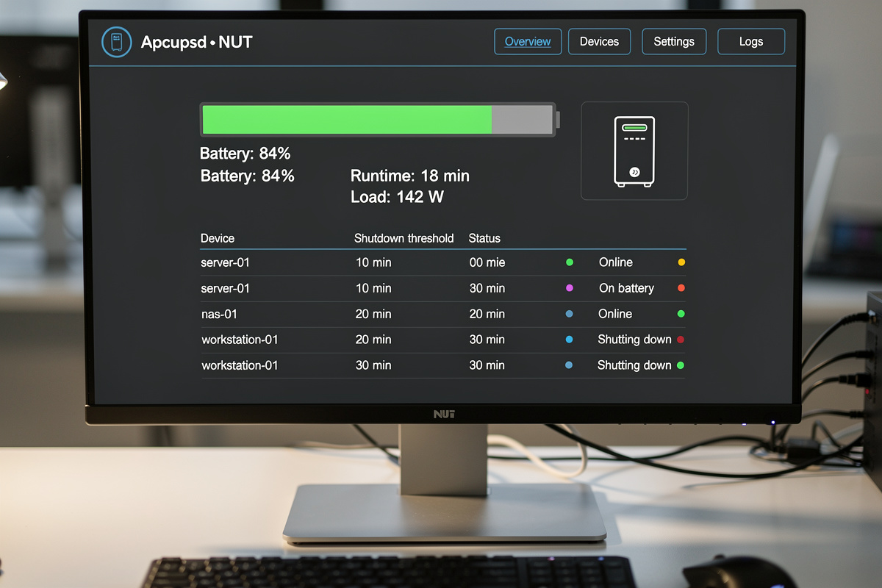
Task: Click "30 min" value in On battery row
Action: (487, 288)
